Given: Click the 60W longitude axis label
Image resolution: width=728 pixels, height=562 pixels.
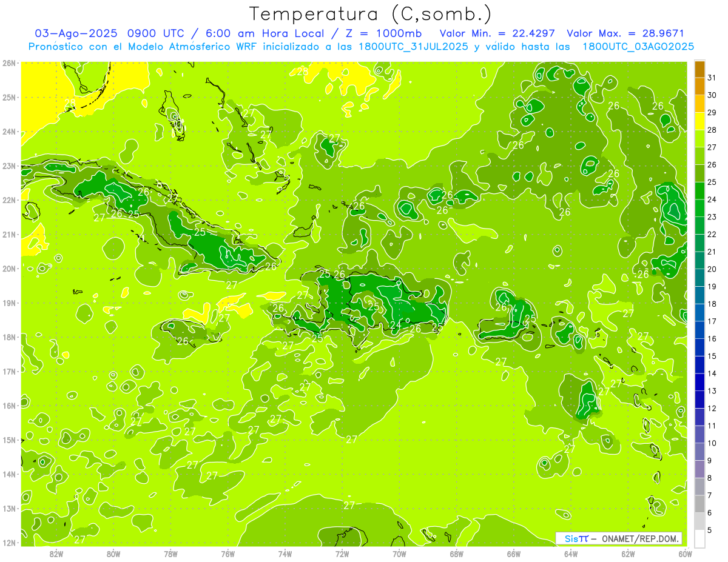Looking at the screenshot, I should [686, 554].
